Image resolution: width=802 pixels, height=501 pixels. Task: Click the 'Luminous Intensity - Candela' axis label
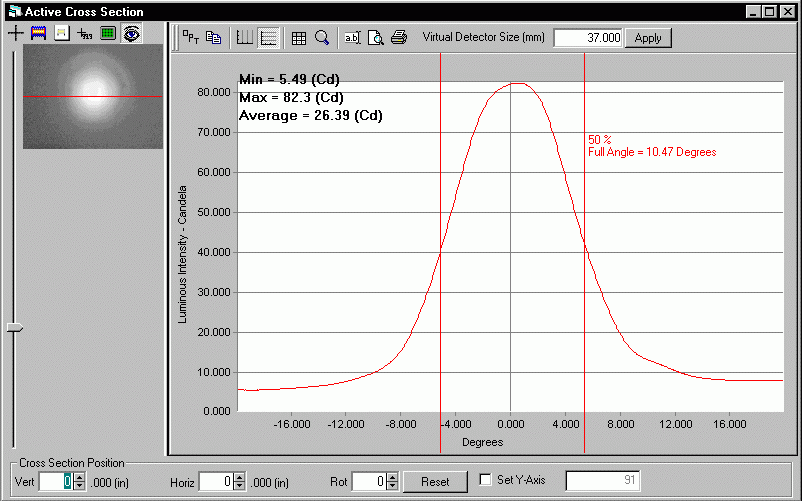[x=182, y=254]
